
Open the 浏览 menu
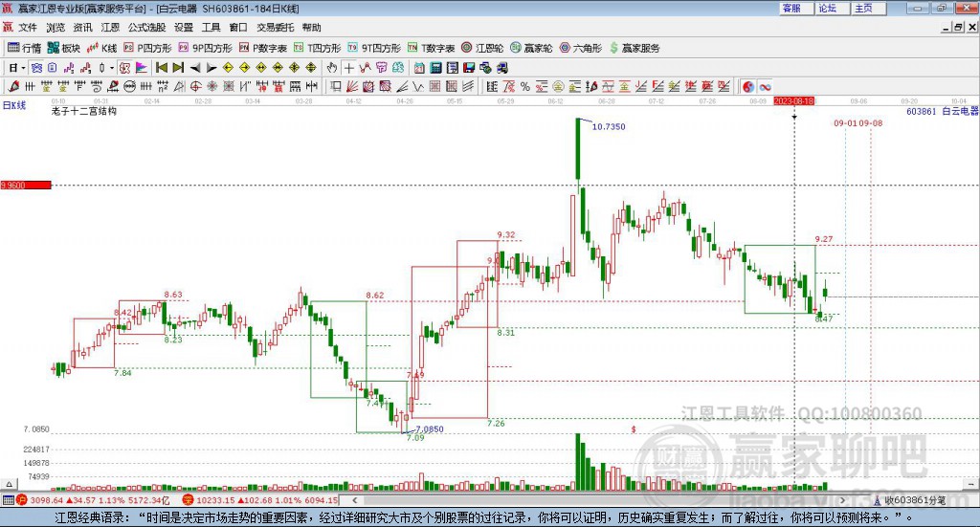55,28
